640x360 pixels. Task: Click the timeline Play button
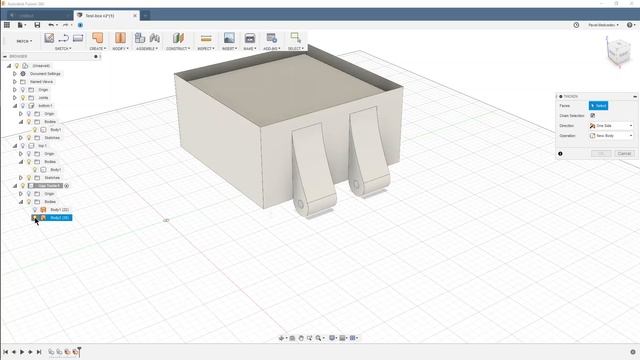coord(22,352)
